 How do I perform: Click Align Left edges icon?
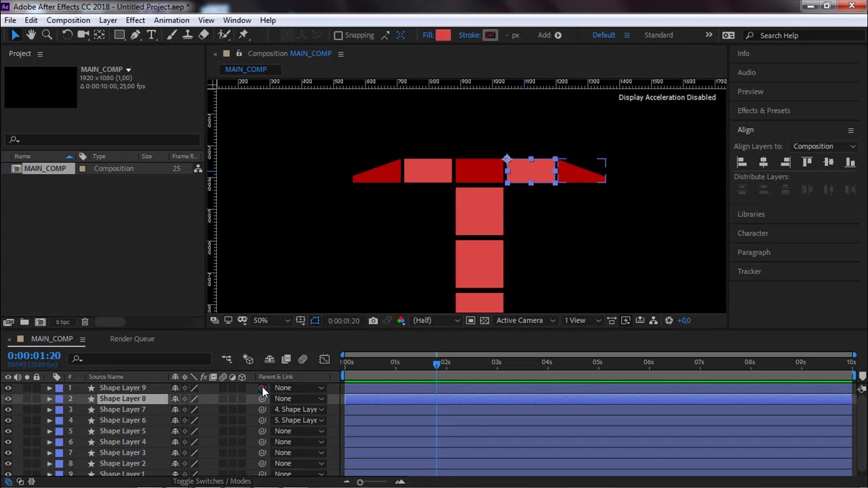pyautogui.click(x=742, y=162)
